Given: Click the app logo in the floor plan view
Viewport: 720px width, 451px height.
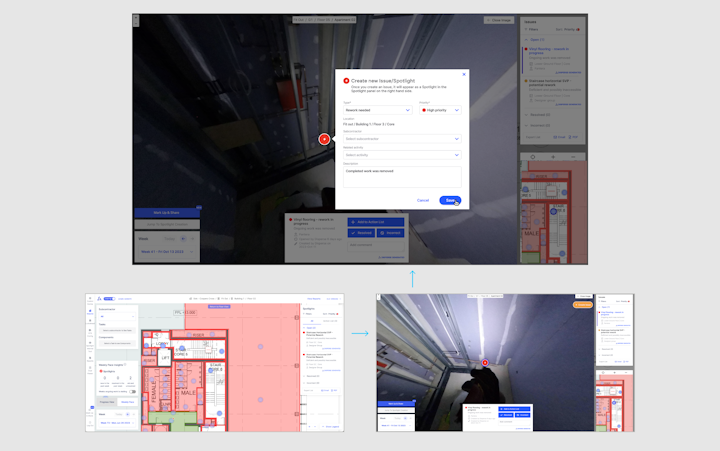Looking at the screenshot, I should (100, 297).
